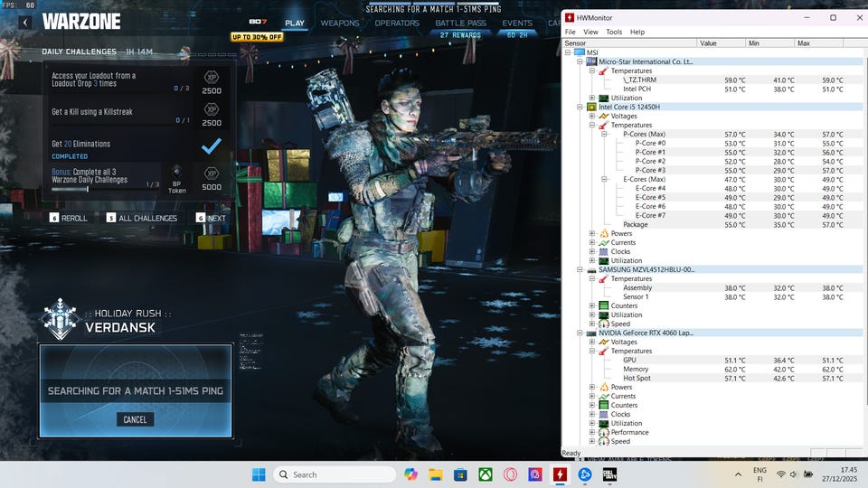Switch to Warzone OPERATORS tab
The width and height of the screenshot is (868, 488).
397,23
